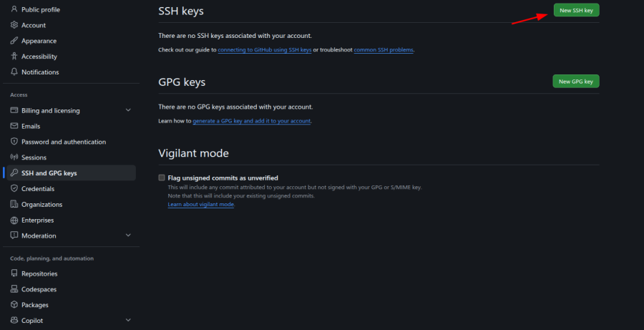The height and width of the screenshot is (330, 644).
Task: Click the Billing and licensing card icon
Action: (x=14, y=110)
